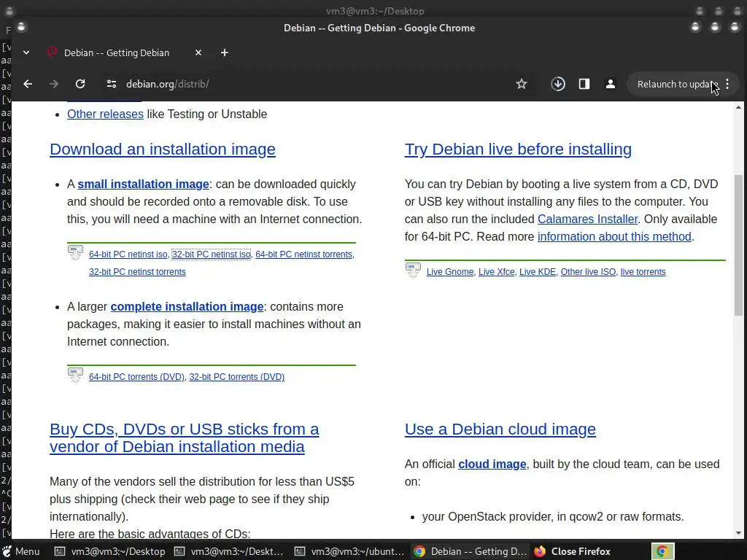Viewport: 747px width, 560px height.
Task: Reload the Debian page
Action: [x=80, y=85]
